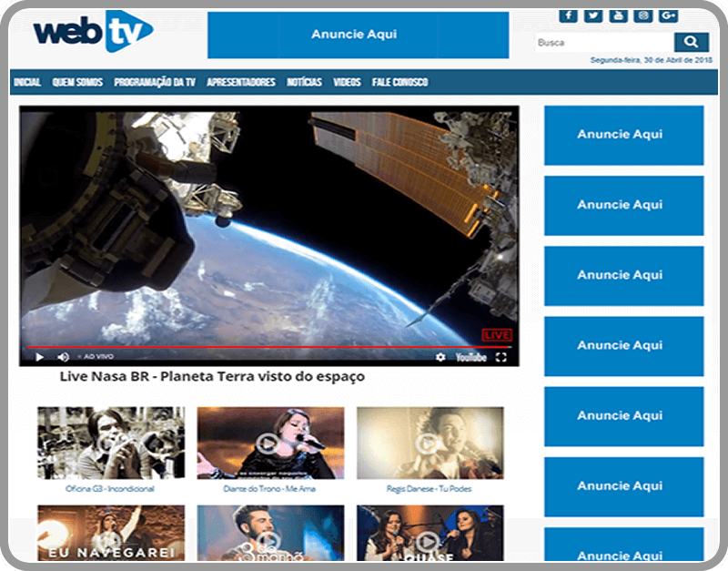Screen dimensions: 728x571
Task: Open the VIDEOS menu item
Action: click(x=347, y=82)
